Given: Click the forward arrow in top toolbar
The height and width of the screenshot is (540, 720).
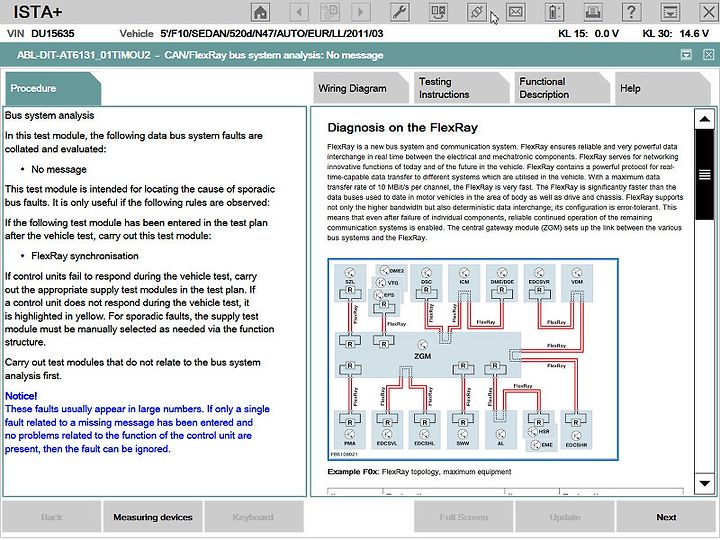Looking at the screenshot, I should point(361,12).
